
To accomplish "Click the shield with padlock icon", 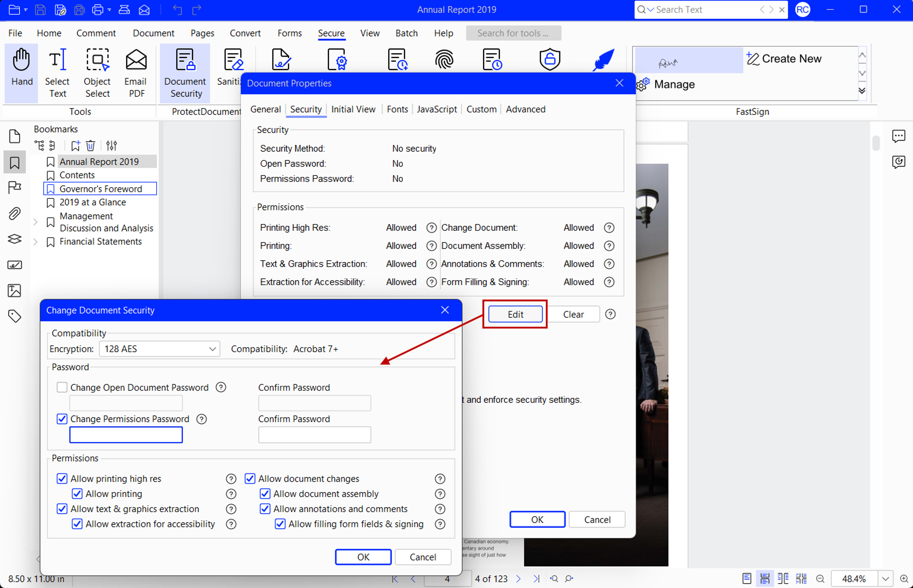I will click(549, 60).
